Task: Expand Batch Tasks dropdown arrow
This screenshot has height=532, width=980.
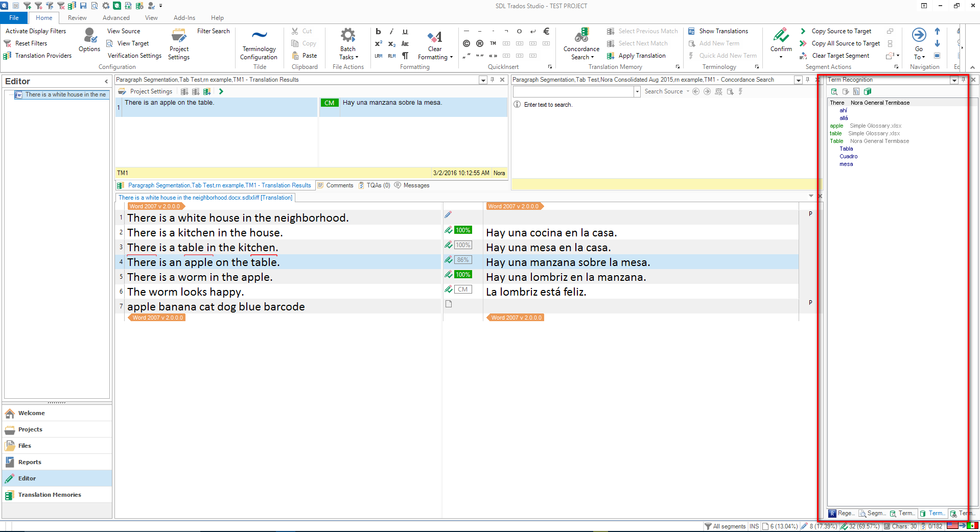Action: click(357, 57)
